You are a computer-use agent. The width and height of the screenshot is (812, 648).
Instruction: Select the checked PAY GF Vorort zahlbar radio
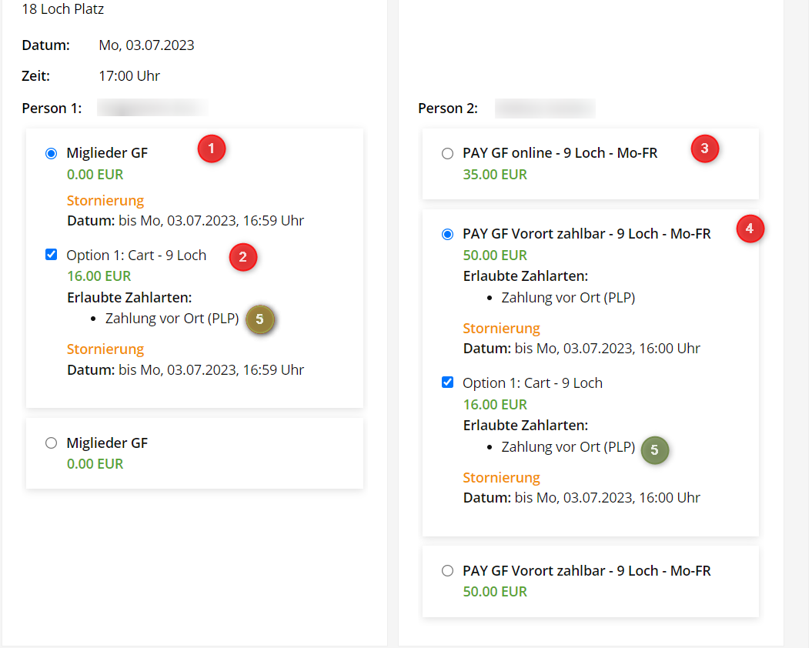coord(448,235)
